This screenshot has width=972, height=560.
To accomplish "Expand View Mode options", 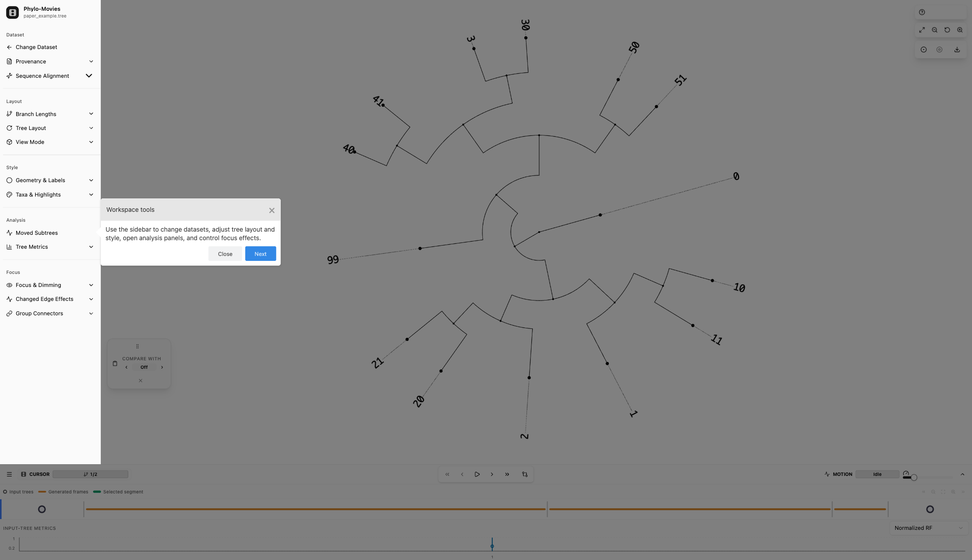I will 50,142.
